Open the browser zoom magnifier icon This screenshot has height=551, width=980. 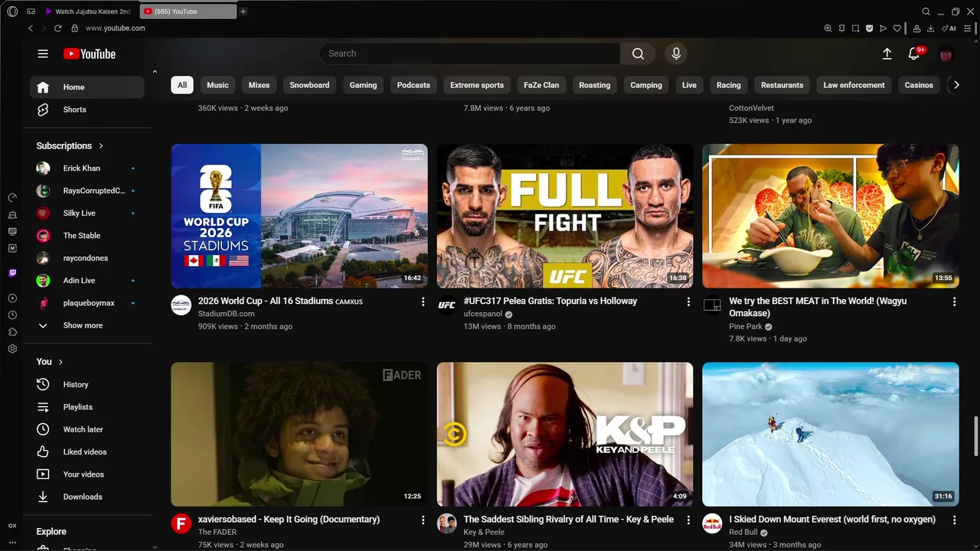828,28
